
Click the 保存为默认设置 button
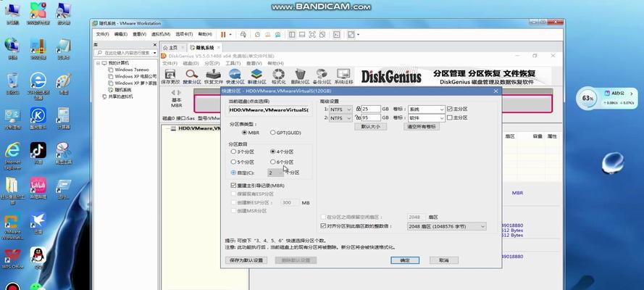click(246, 260)
